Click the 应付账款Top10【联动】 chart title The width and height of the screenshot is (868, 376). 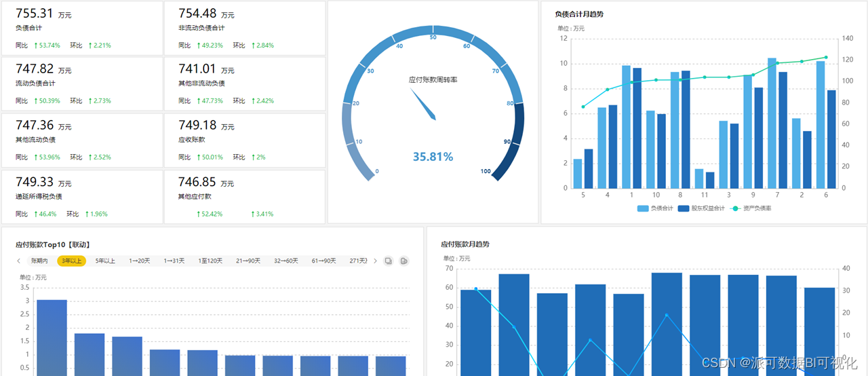point(53,244)
